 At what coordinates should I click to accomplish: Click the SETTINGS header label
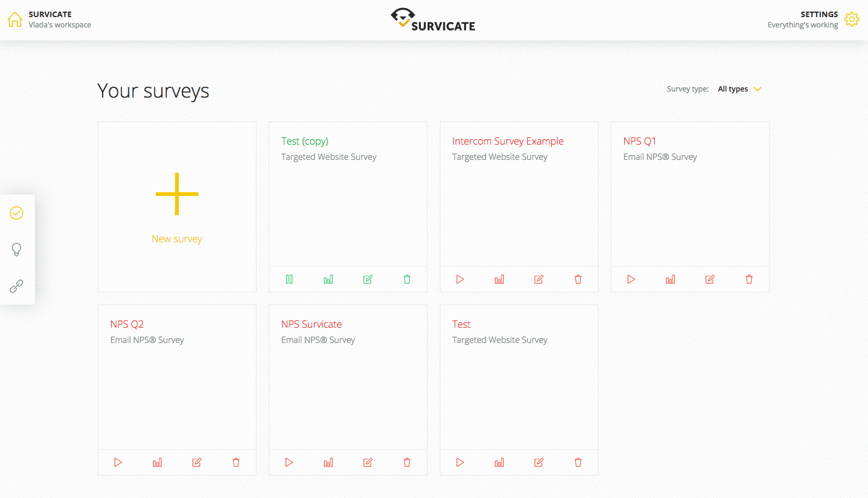(819, 14)
